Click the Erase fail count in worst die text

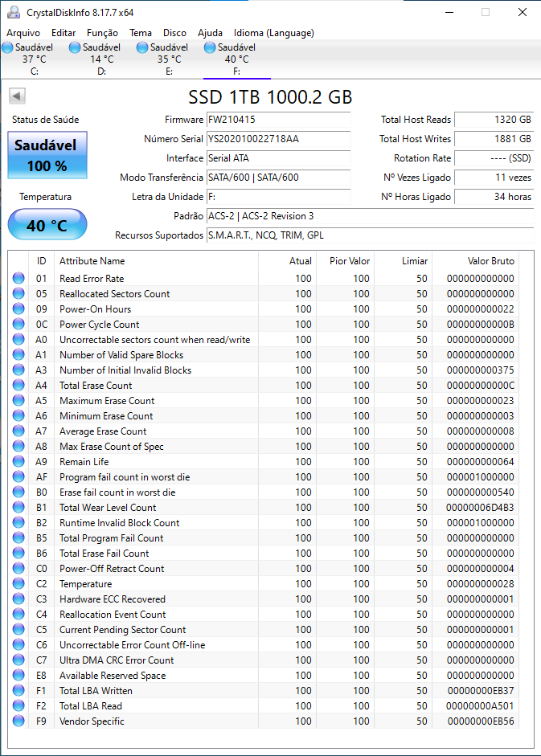coord(117,492)
